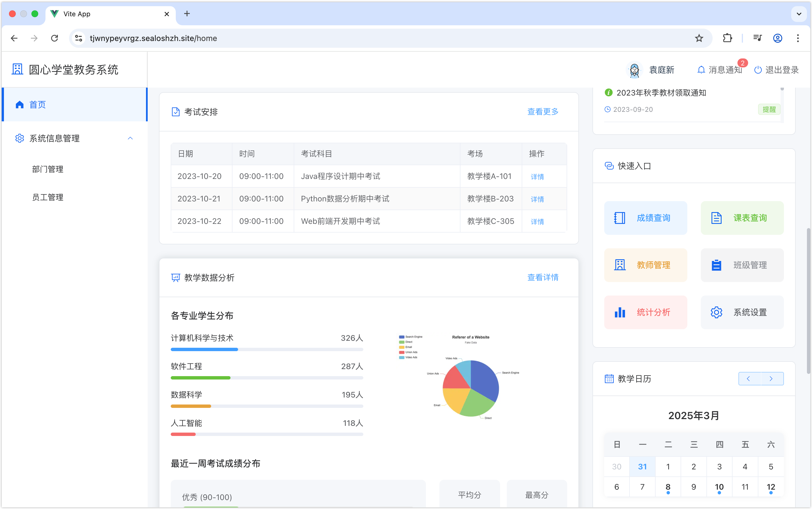Select 部门管理 in sidebar
The height and width of the screenshot is (509, 812).
coord(48,169)
